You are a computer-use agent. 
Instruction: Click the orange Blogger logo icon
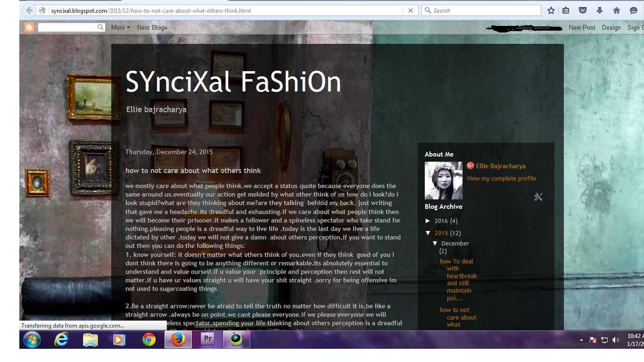pos(29,27)
